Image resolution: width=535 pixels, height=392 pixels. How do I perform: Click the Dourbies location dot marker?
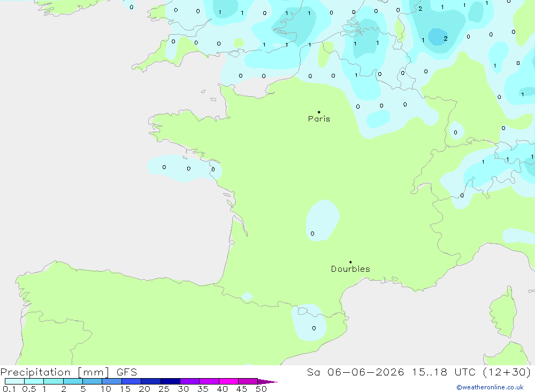350,262
